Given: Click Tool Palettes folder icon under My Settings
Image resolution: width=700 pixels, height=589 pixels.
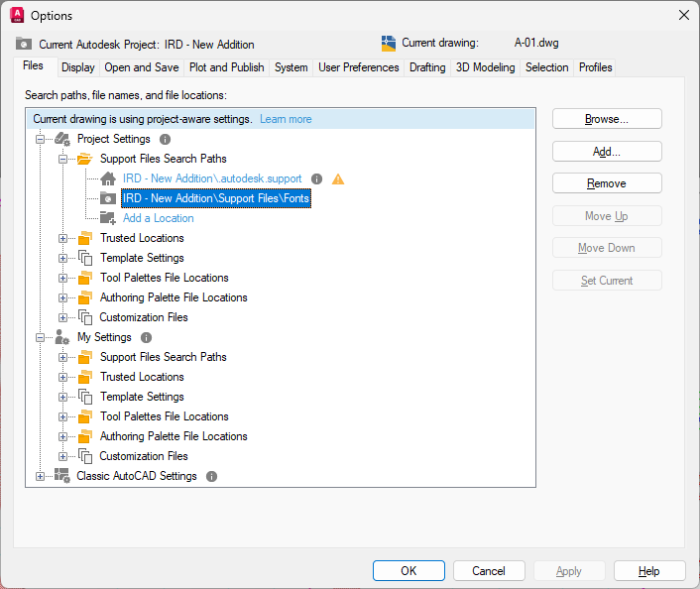Looking at the screenshot, I should tap(85, 416).
